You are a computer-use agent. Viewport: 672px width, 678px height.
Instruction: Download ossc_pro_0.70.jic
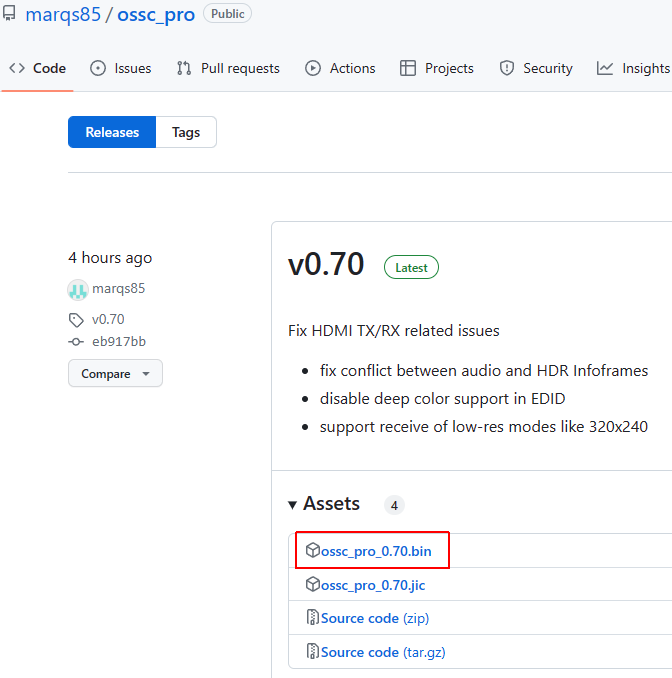tap(373, 585)
